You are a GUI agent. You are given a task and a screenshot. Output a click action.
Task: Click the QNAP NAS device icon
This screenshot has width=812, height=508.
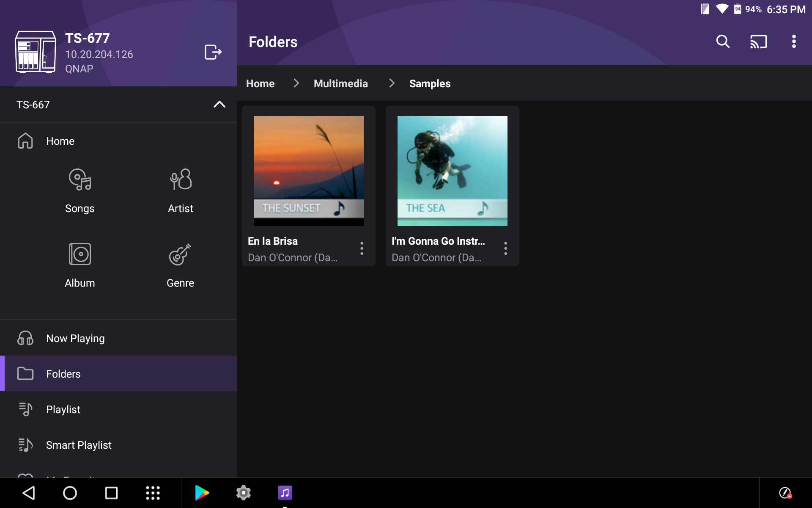36,52
